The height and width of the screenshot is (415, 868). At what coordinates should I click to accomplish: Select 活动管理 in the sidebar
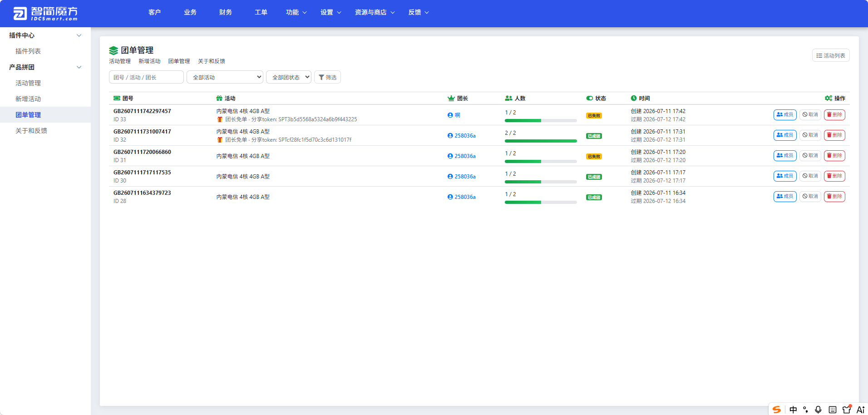click(28, 83)
